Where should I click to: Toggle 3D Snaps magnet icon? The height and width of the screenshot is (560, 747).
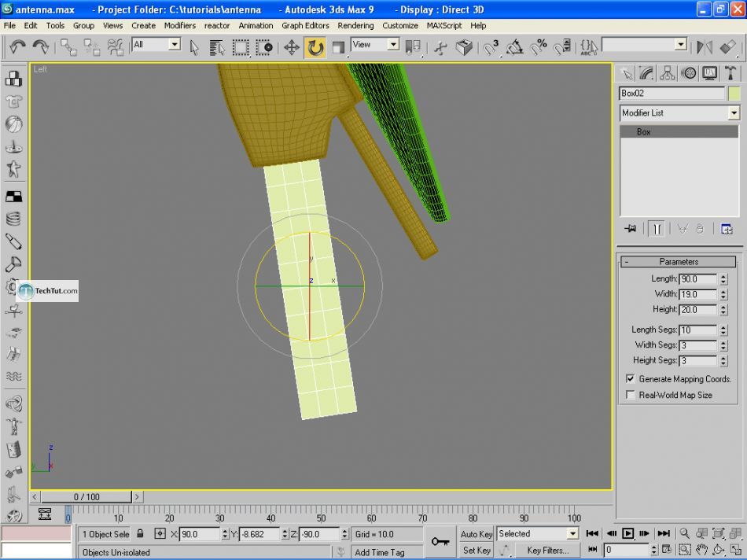(491, 47)
